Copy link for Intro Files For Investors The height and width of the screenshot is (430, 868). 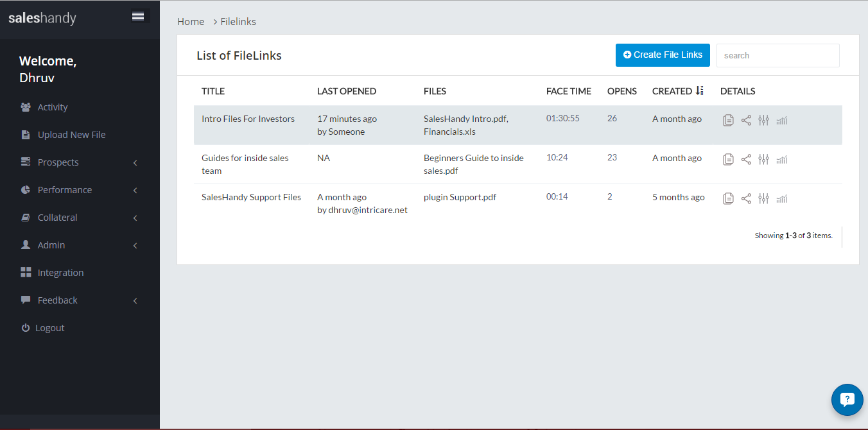728,120
